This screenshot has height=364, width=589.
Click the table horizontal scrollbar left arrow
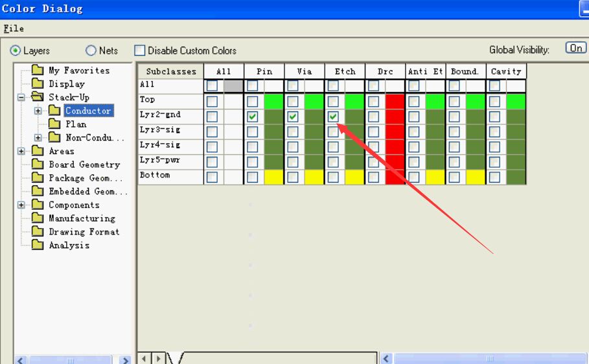click(386, 359)
